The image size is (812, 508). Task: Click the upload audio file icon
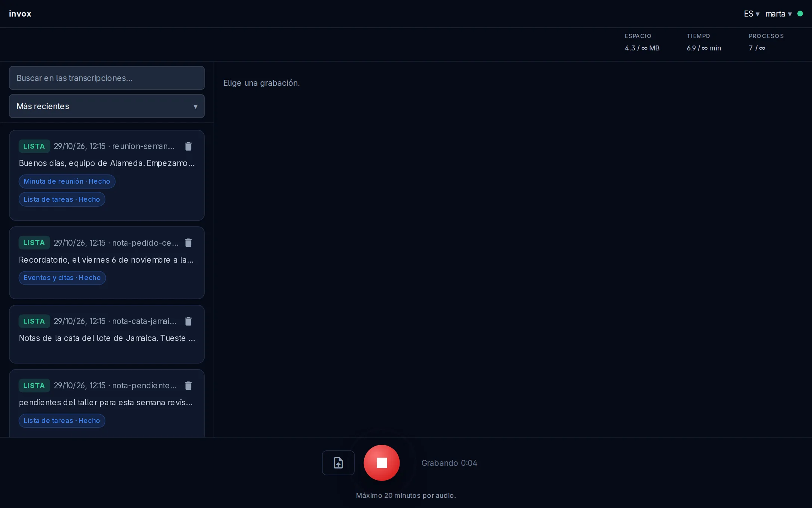(338, 463)
